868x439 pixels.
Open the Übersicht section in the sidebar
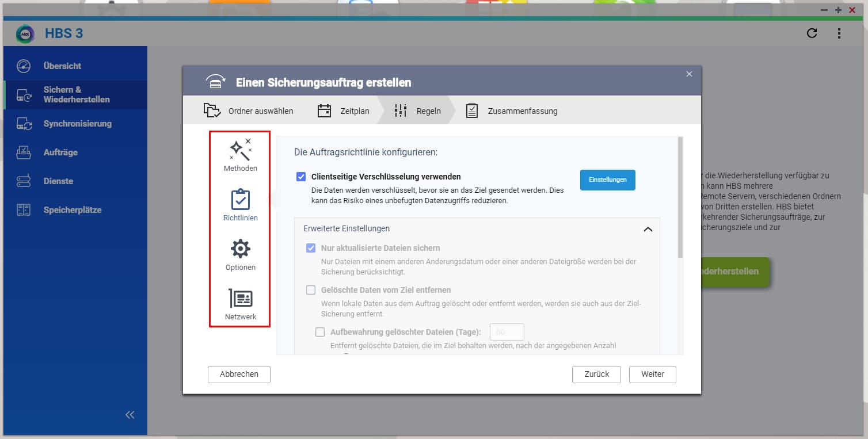pos(75,66)
